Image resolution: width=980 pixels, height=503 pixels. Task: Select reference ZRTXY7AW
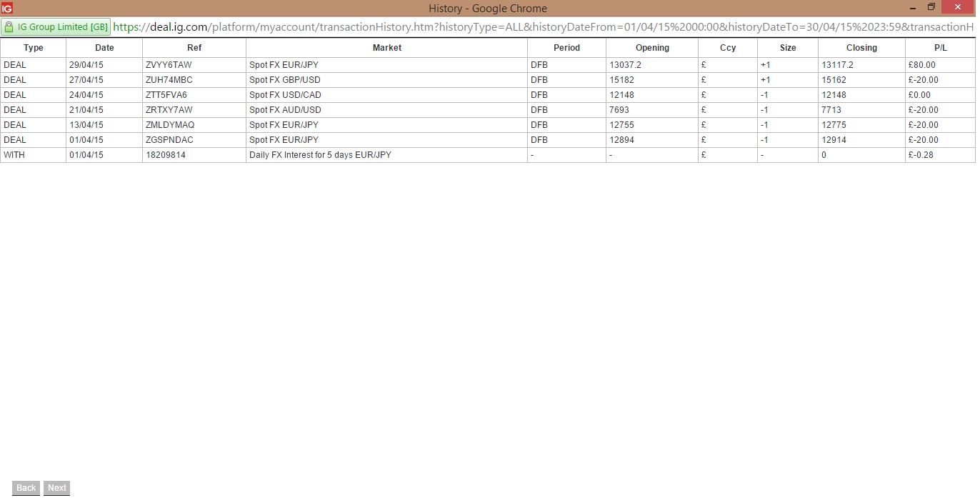tap(169, 110)
